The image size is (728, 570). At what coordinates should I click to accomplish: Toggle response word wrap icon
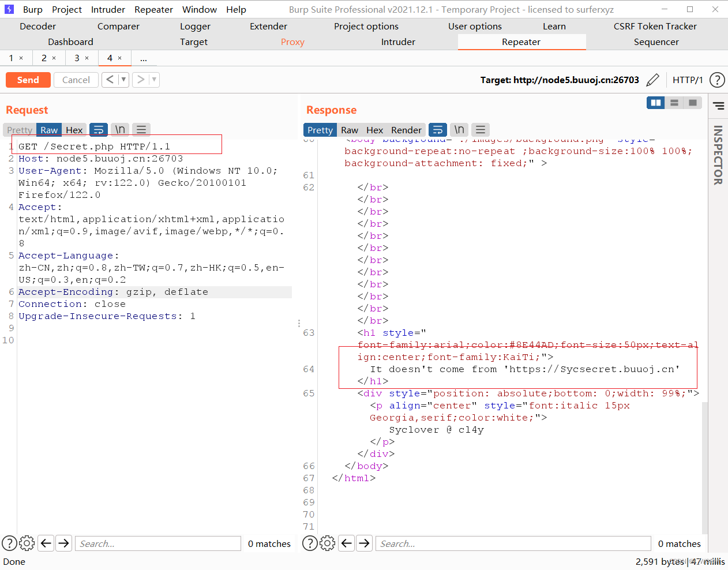point(438,130)
